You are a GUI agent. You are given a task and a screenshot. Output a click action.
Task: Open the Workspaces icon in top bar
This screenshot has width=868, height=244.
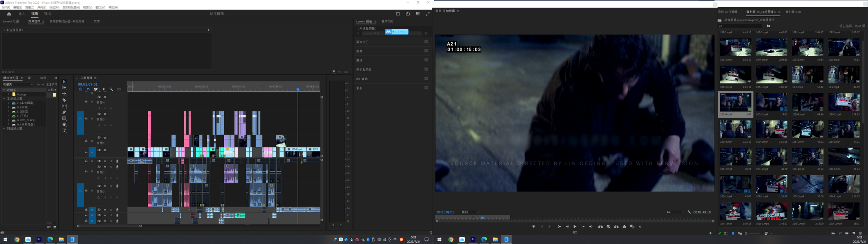pos(398,14)
